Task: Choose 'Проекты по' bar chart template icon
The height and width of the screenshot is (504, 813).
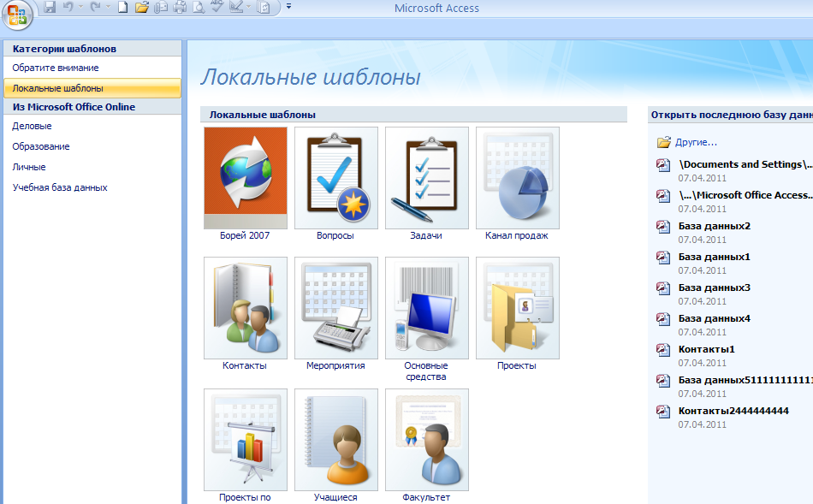Action: (x=246, y=440)
